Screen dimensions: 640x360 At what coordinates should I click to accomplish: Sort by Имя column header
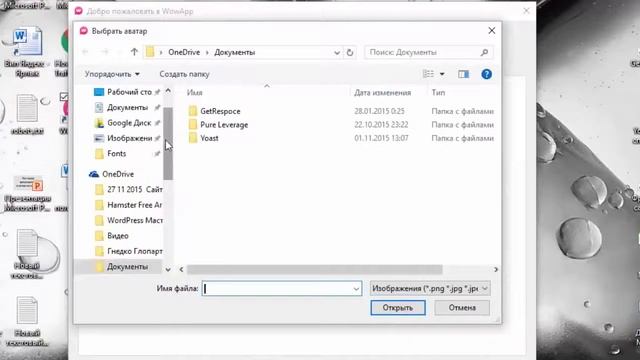[x=195, y=93]
